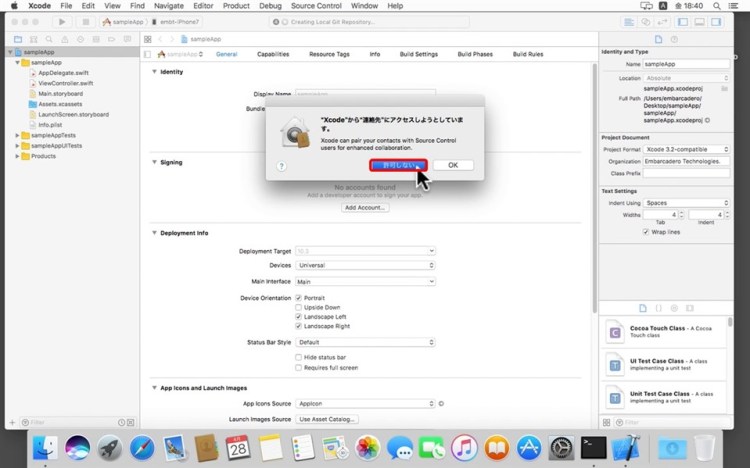This screenshot has width=750, height=468.
Task: Open the File inspector icon
Action: click(659, 39)
